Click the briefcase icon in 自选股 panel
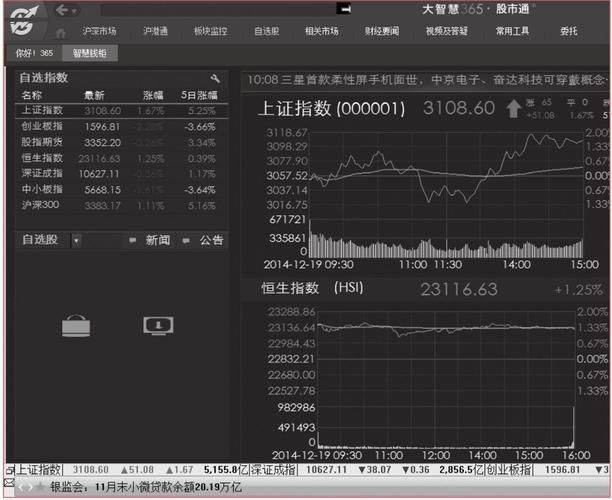This screenshot has height=500, width=612. coord(76,326)
